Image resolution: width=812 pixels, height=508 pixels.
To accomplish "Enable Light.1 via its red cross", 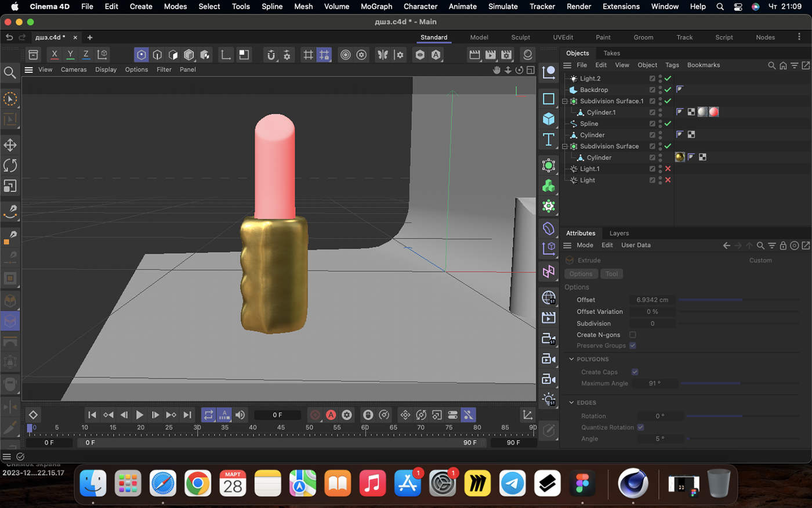I will (x=668, y=169).
